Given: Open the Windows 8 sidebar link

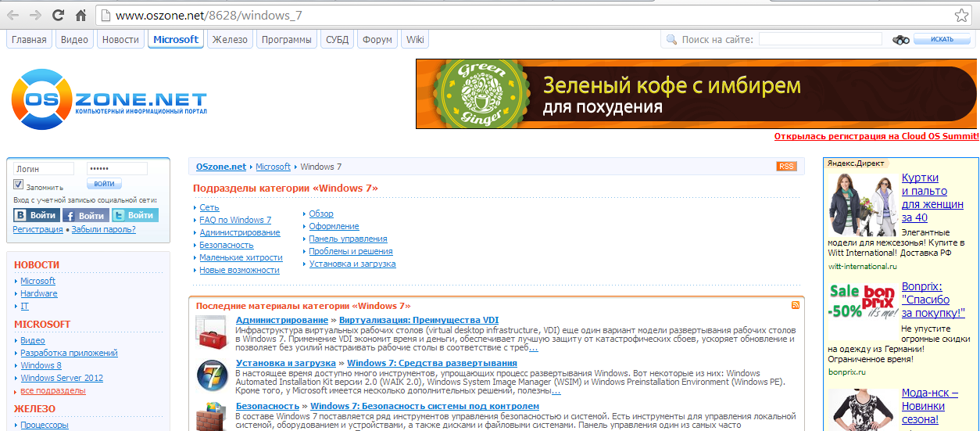Looking at the screenshot, I should 41,365.
